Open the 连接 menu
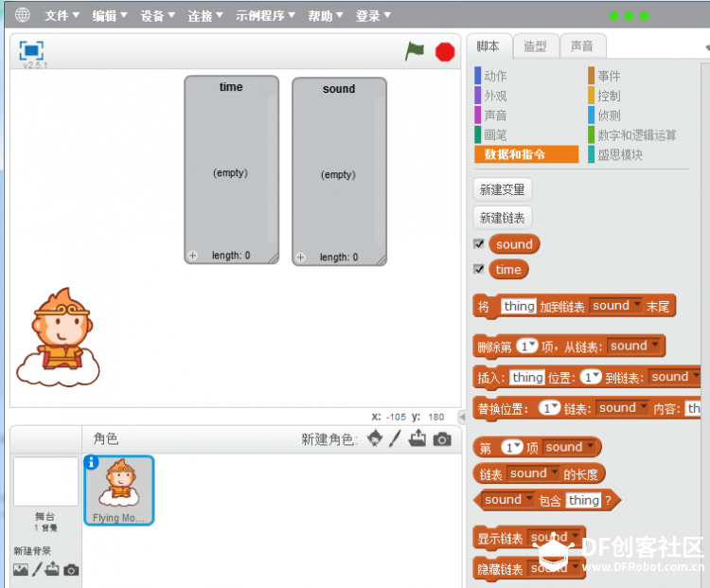This screenshot has height=588, width=710. coord(205,16)
